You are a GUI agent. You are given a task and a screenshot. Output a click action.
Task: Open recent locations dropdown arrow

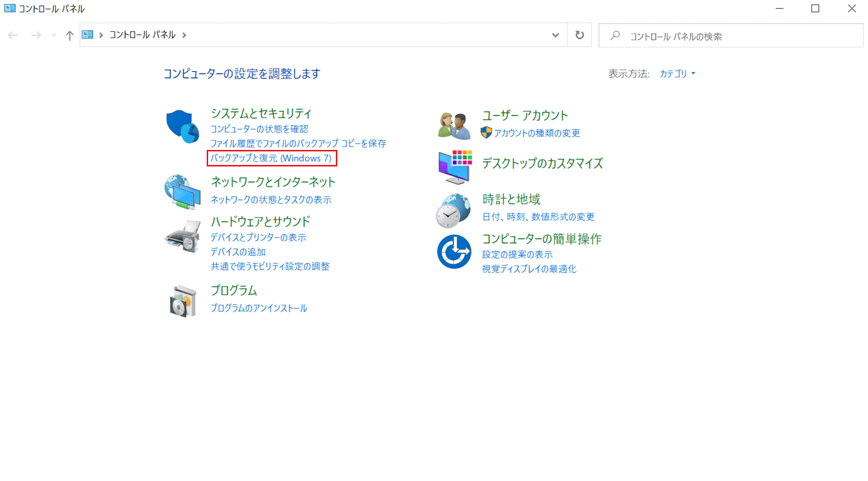[x=54, y=35]
